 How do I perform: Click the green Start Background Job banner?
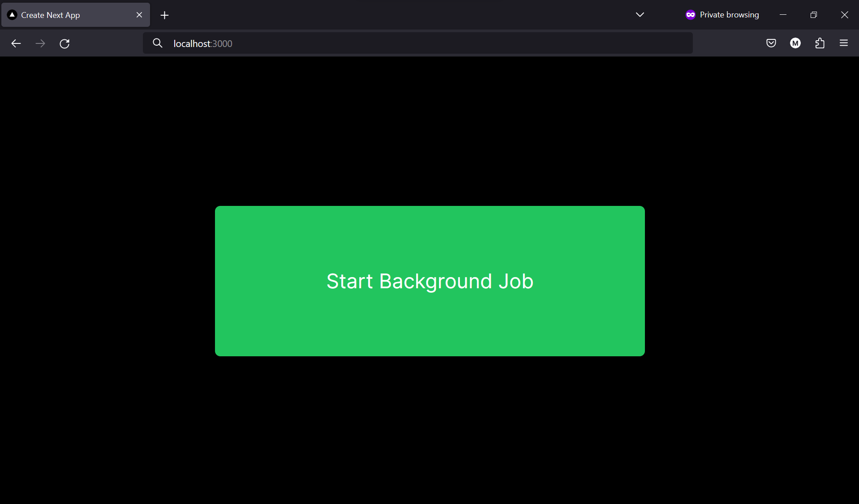(x=429, y=281)
